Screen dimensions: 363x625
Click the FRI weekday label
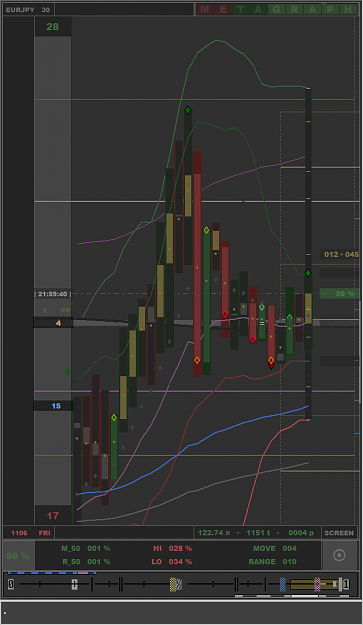pos(45,533)
